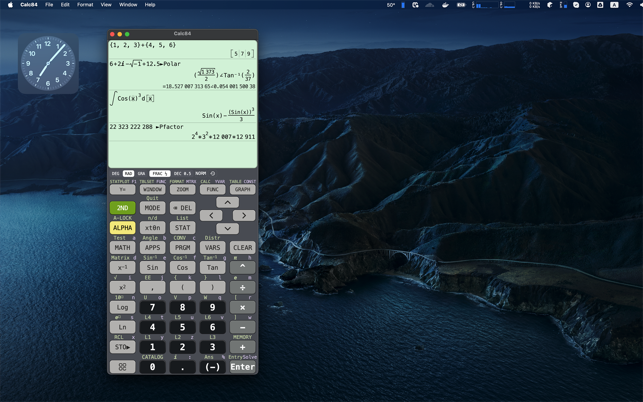Click the DEL backspace key
Screen dimensions: 643x402
(x=182, y=208)
